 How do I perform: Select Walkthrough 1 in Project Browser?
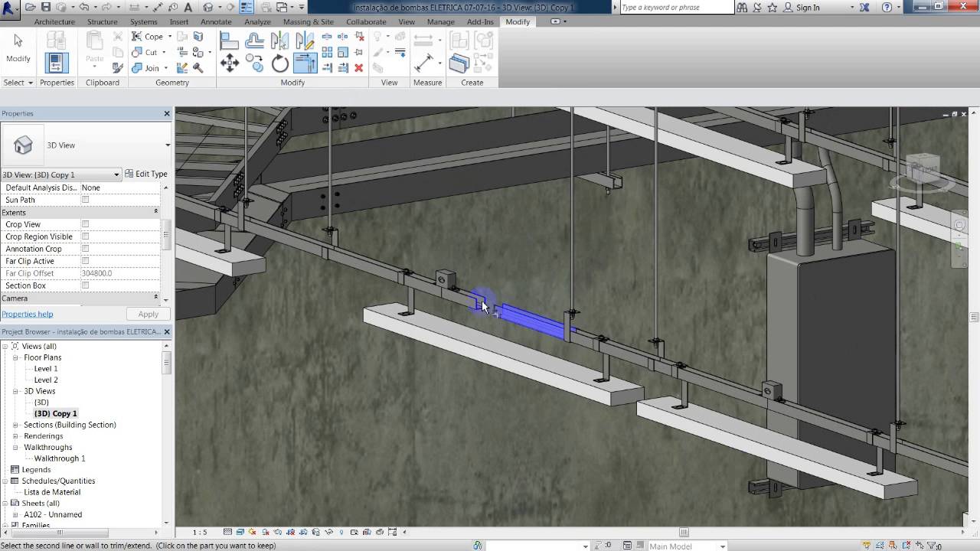(x=60, y=458)
